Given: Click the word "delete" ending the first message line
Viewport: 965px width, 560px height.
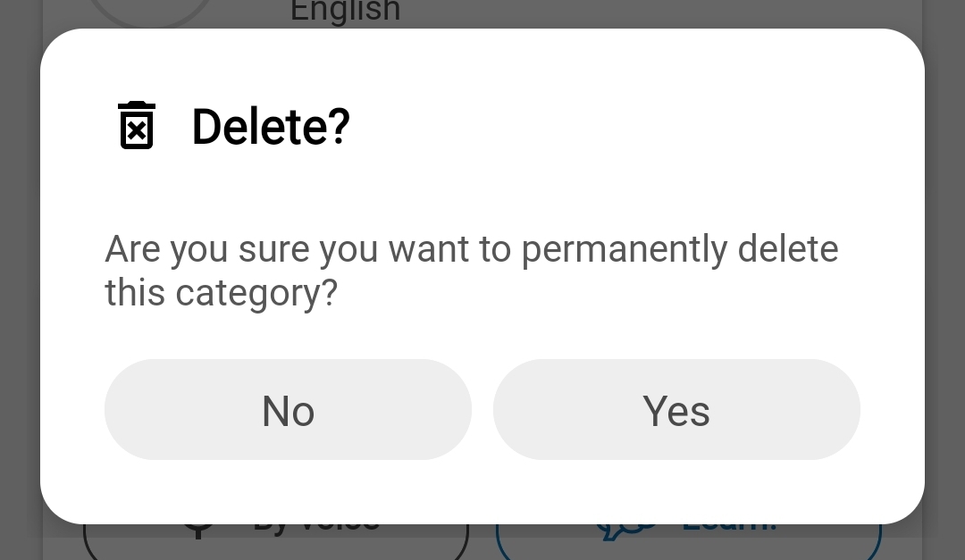Looking at the screenshot, I should tap(787, 249).
